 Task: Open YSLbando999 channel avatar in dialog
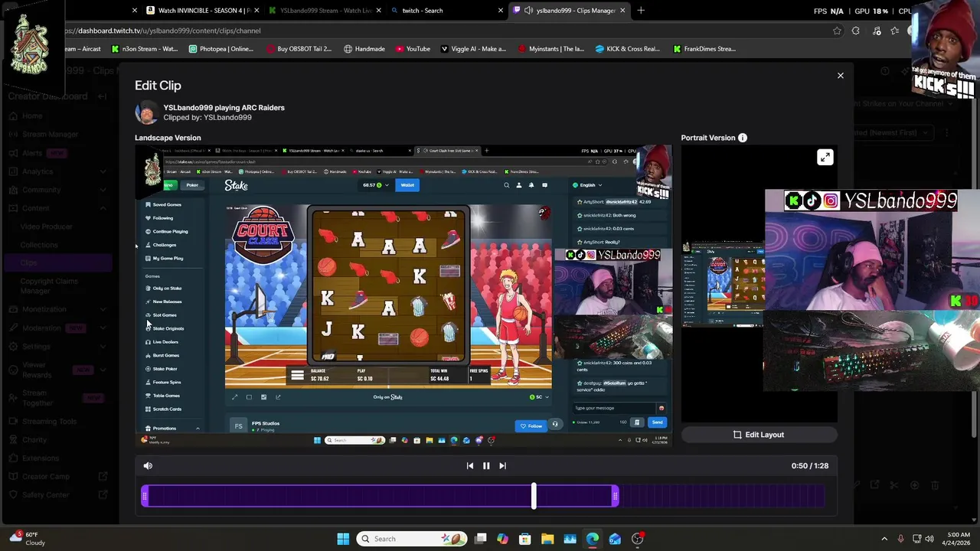click(146, 112)
